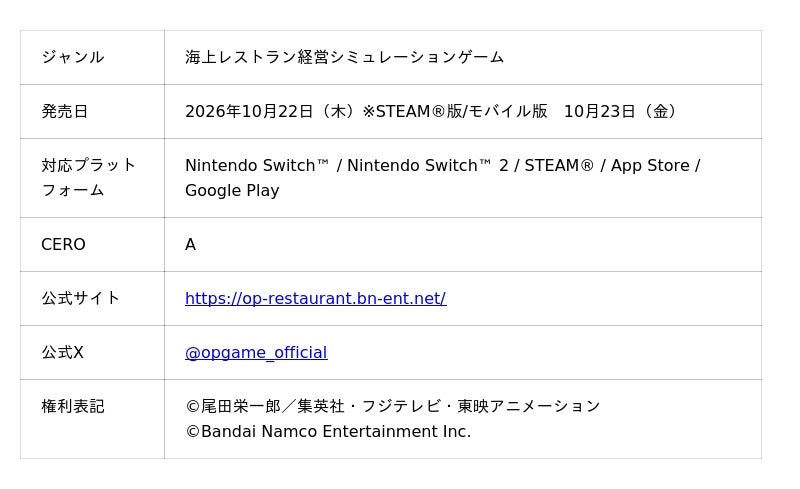Click the 権利表記 row label

tap(73, 407)
